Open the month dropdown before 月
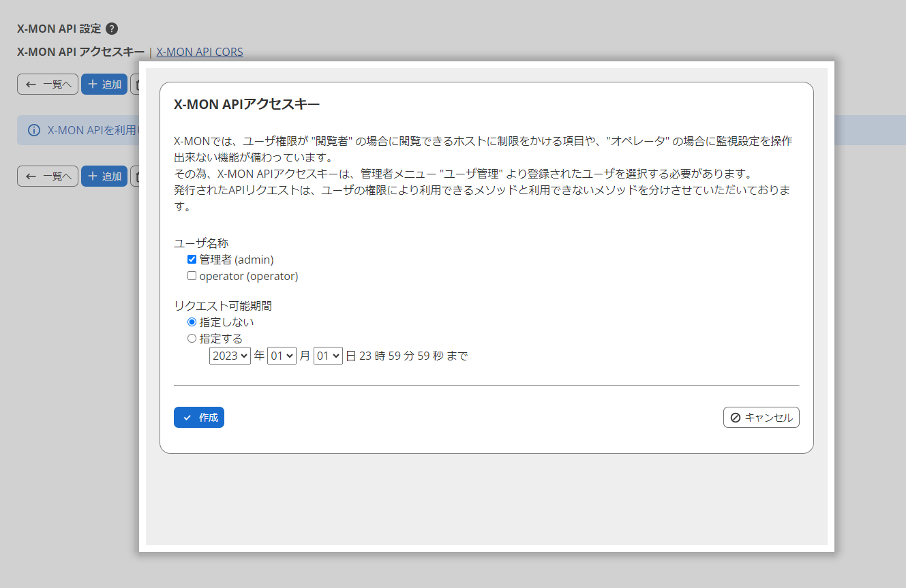 click(282, 356)
